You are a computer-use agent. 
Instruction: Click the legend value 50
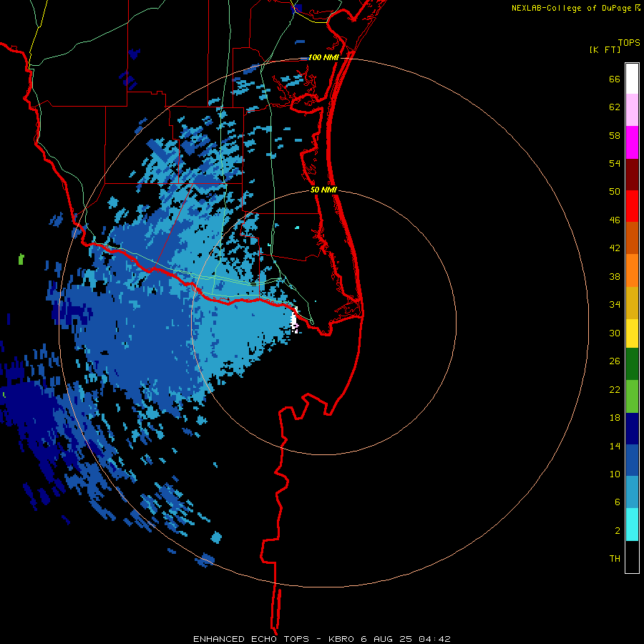615,192
